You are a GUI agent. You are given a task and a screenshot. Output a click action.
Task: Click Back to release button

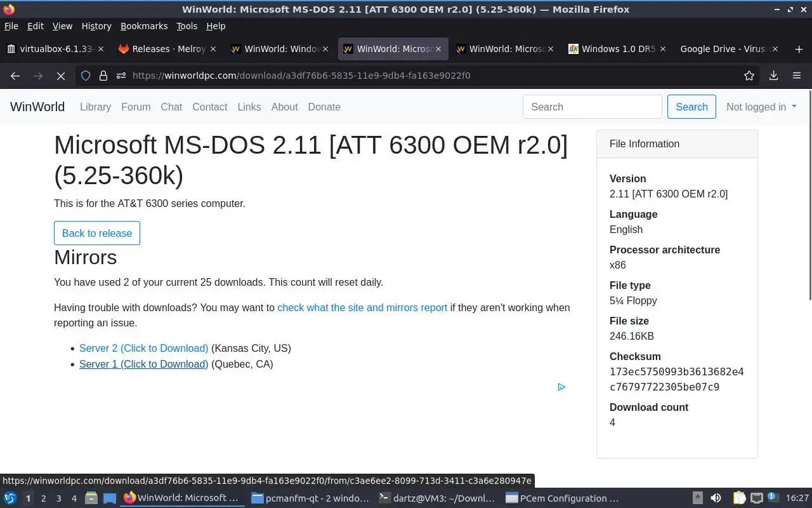[x=97, y=233]
